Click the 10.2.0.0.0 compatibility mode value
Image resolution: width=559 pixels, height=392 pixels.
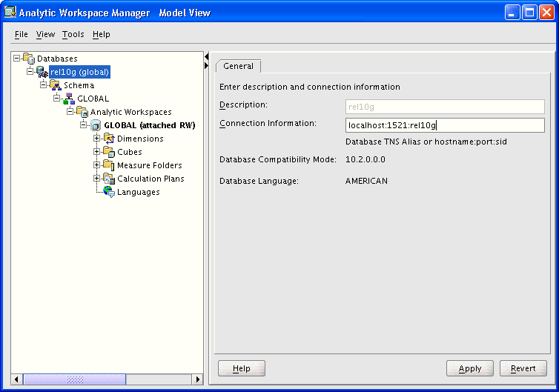tap(365, 159)
